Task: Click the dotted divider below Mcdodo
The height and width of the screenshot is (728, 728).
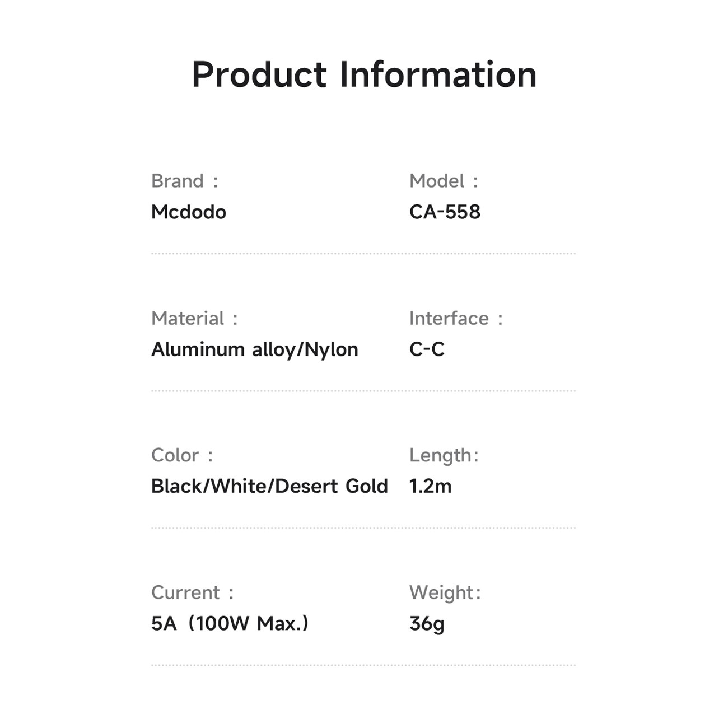Action: click(363, 254)
